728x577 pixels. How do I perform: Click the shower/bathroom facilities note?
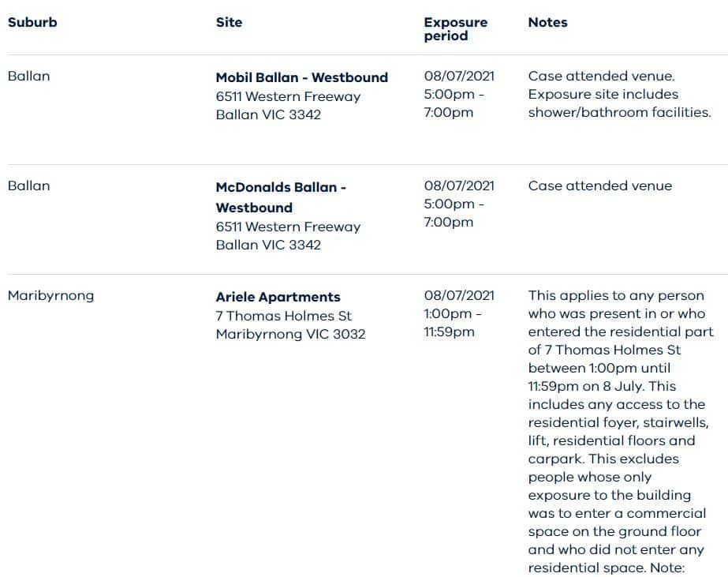pyautogui.click(x=619, y=112)
